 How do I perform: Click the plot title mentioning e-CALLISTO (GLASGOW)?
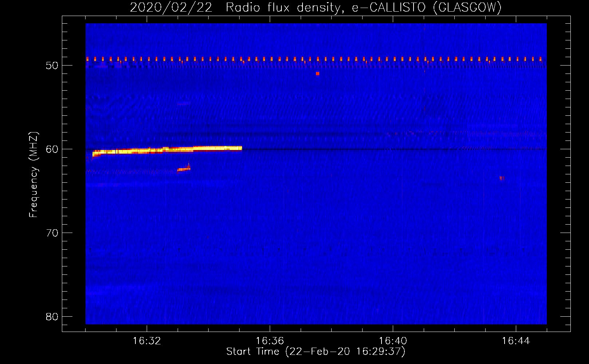(x=316, y=7)
